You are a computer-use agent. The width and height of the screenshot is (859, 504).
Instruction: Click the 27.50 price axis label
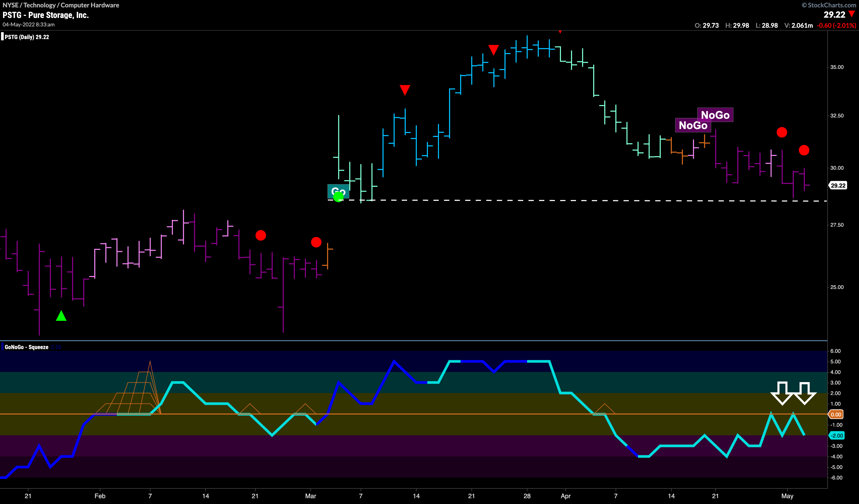coord(837,225)
